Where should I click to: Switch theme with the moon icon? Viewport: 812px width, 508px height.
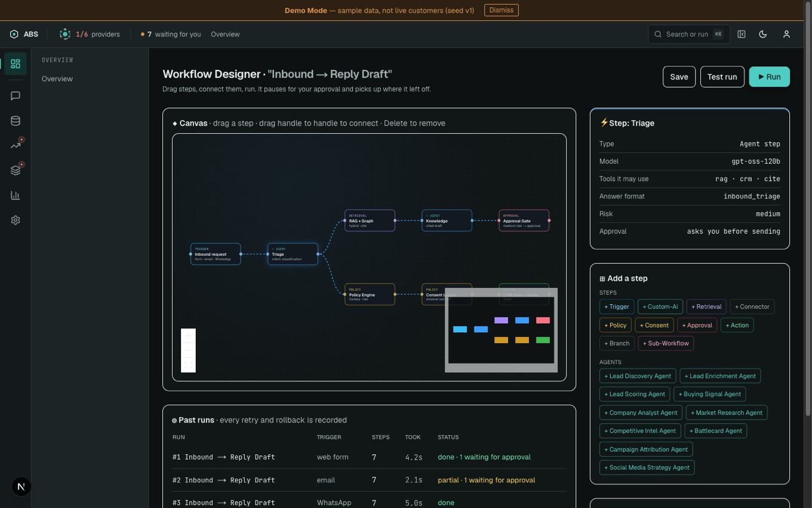click(763, 34)
